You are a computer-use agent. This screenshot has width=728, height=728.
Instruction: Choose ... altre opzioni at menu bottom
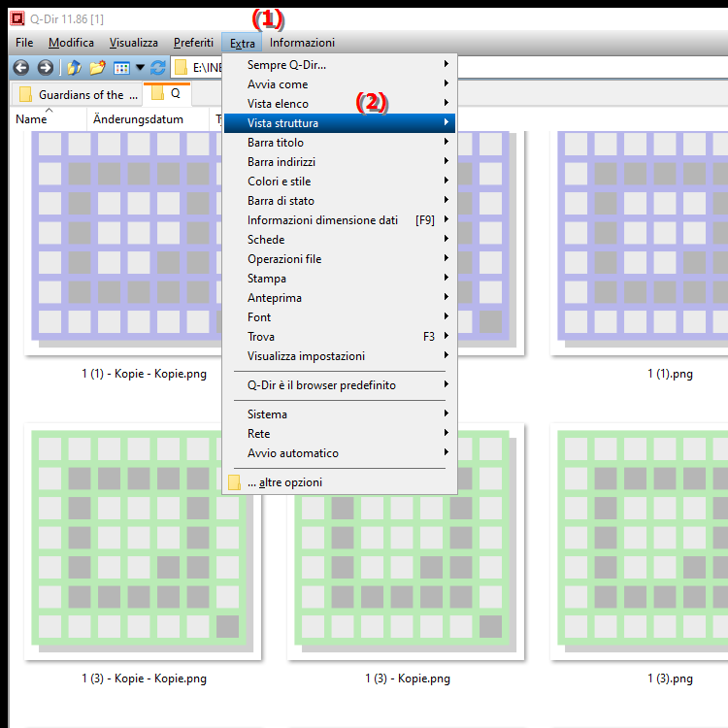point(340,482)
